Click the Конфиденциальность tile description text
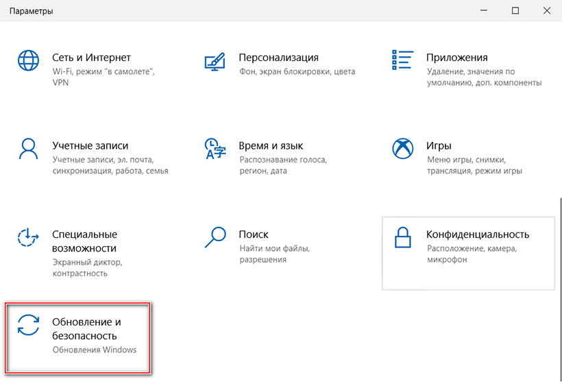 tap(471, 254)
